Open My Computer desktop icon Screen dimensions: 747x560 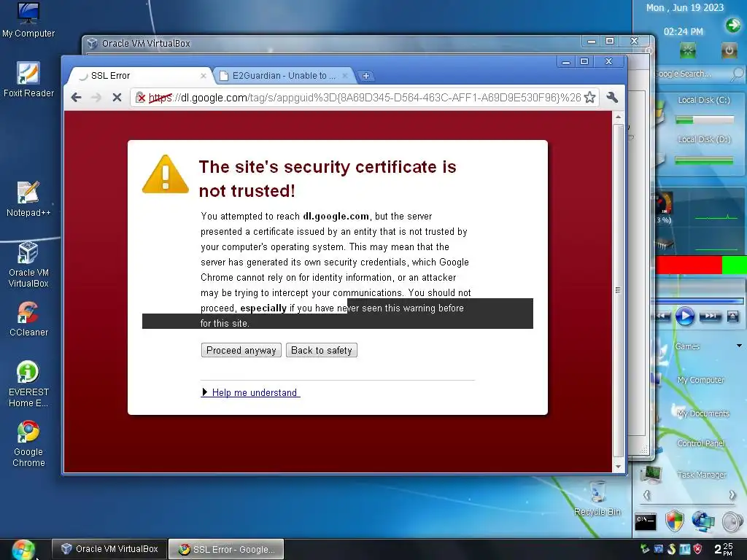tap(28, 20)
